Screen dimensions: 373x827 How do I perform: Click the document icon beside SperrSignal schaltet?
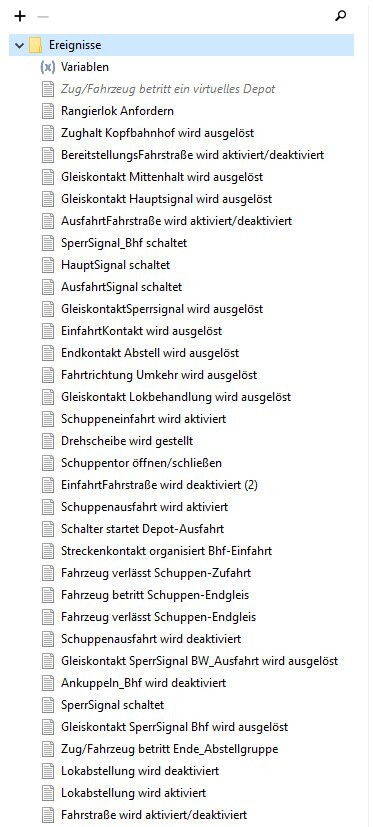[48, 705]
